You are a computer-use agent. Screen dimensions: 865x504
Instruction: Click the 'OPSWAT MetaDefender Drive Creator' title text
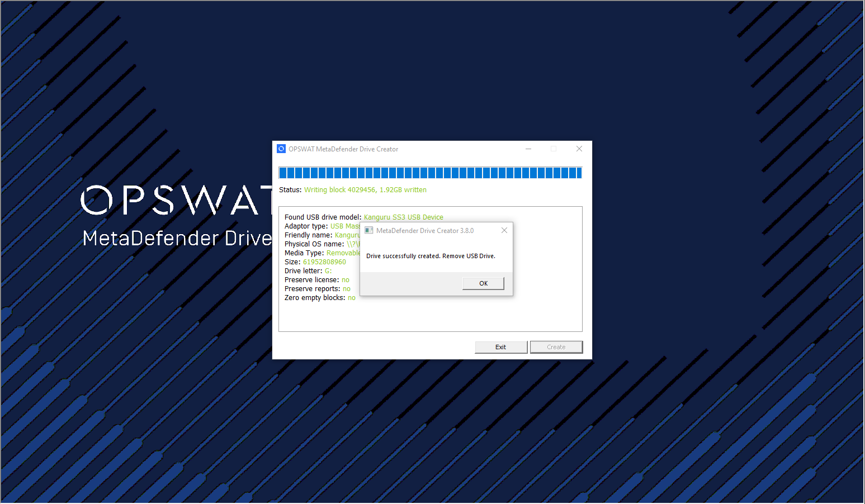click(x=343, y=149)
